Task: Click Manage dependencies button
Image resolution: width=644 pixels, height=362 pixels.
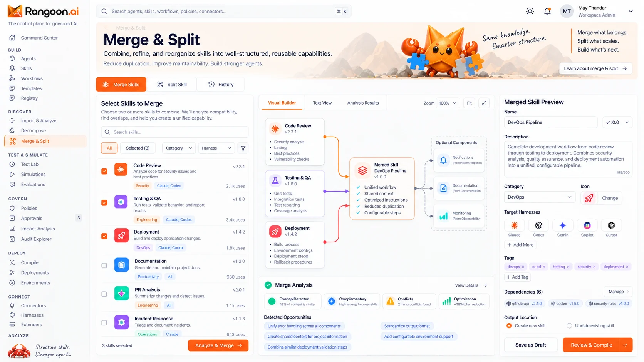Action: [618, 292]
